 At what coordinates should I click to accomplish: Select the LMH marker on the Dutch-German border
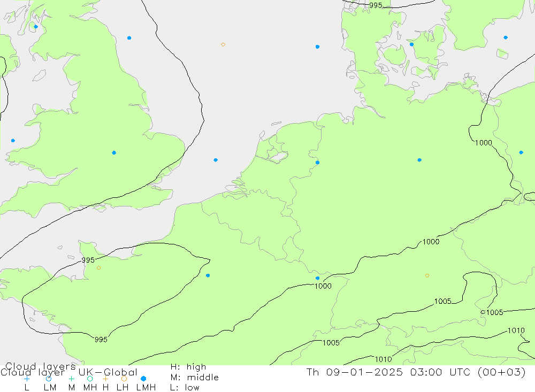[x=317, y=163]
